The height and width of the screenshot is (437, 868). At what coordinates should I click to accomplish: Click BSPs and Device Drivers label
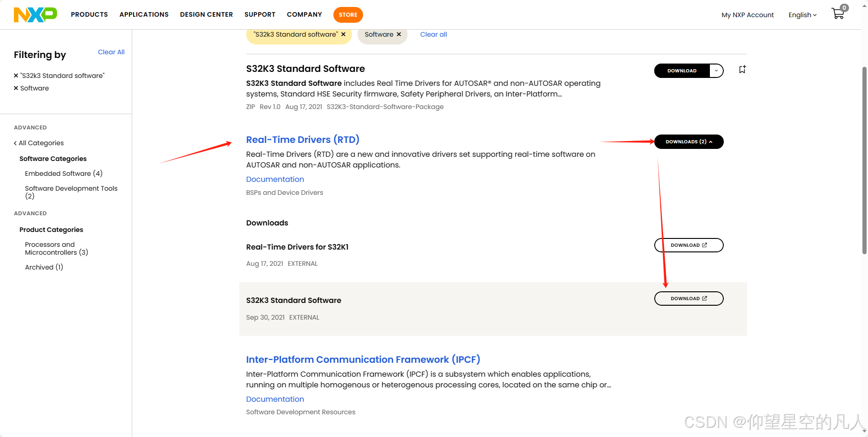(285, 193)
